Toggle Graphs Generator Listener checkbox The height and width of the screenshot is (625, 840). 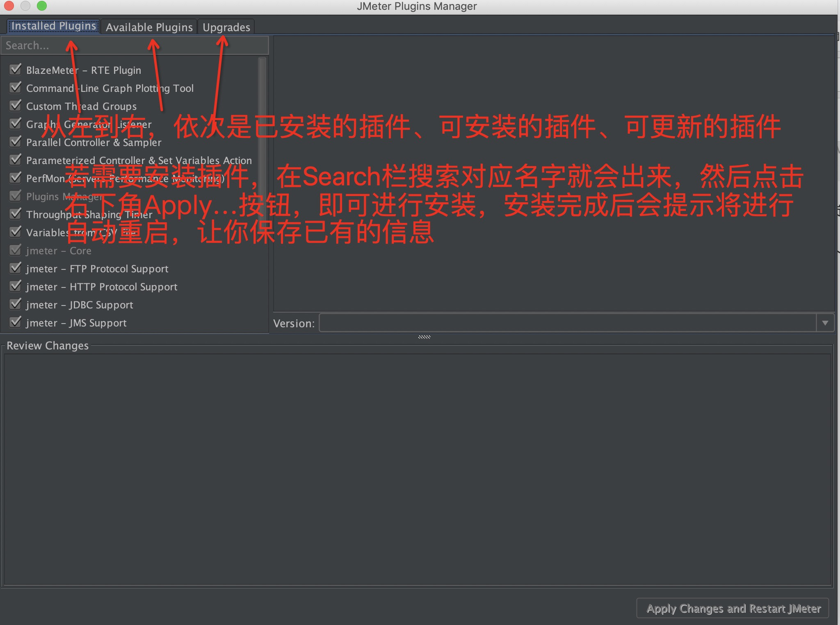tap(16, 123)
